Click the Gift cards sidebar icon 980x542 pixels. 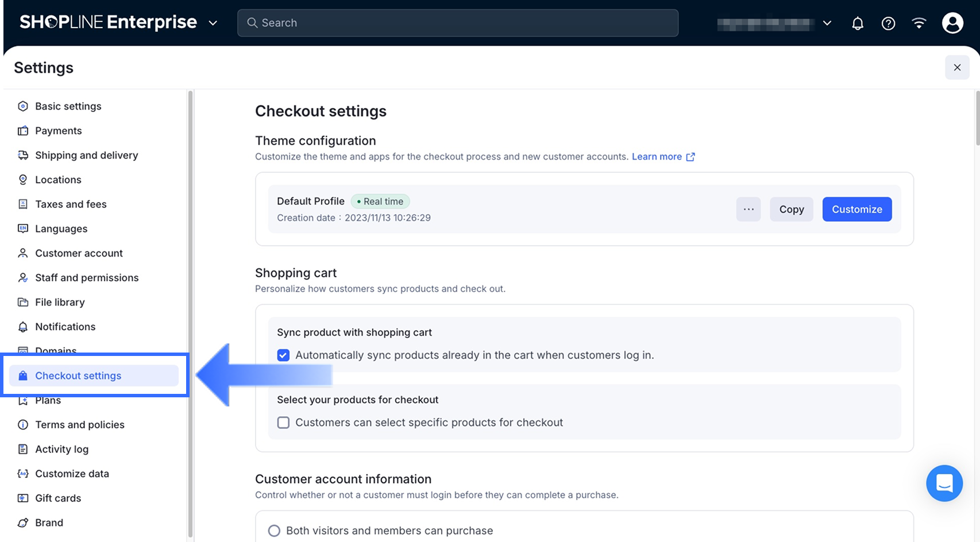pyautogui.click(x=23, y=498)
